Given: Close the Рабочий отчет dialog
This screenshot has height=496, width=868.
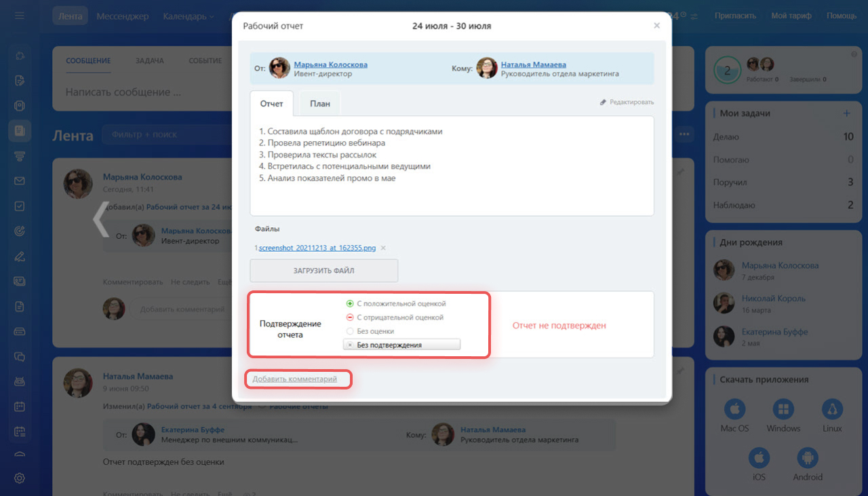Looking at the screenshot, I should [656, 26].
